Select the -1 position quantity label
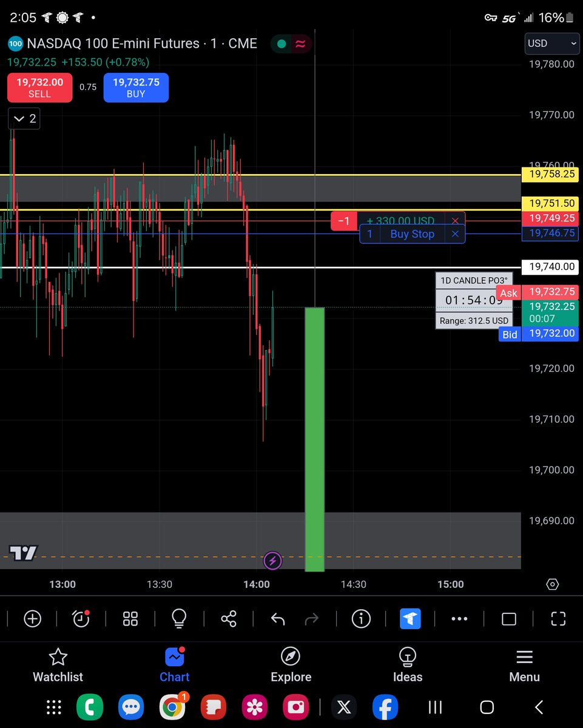 (x=344, y=221)
